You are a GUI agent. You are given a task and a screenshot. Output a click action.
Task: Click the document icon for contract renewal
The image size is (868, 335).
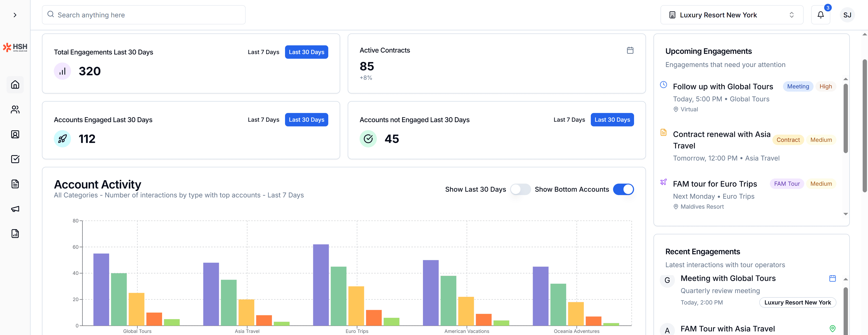pyautogui.click(x=663, y=133)
